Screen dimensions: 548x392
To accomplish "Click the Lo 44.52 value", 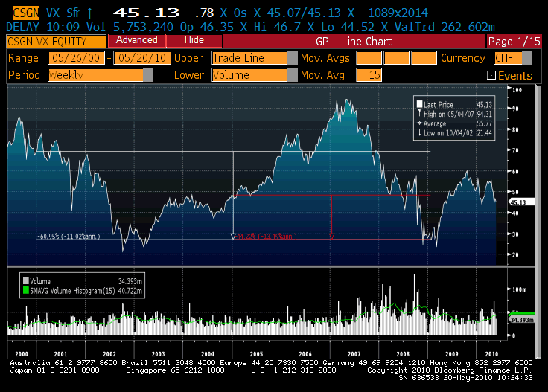I will (348, 28).
